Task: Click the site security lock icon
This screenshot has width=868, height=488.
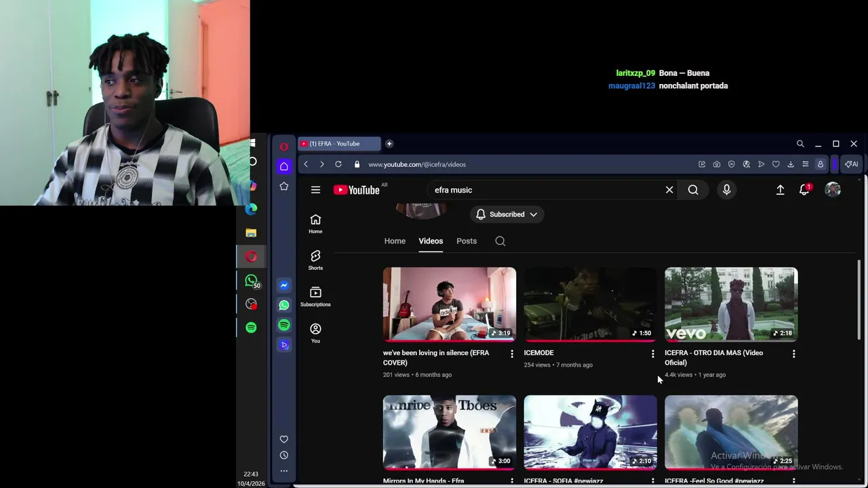Action: click(357, 164)
